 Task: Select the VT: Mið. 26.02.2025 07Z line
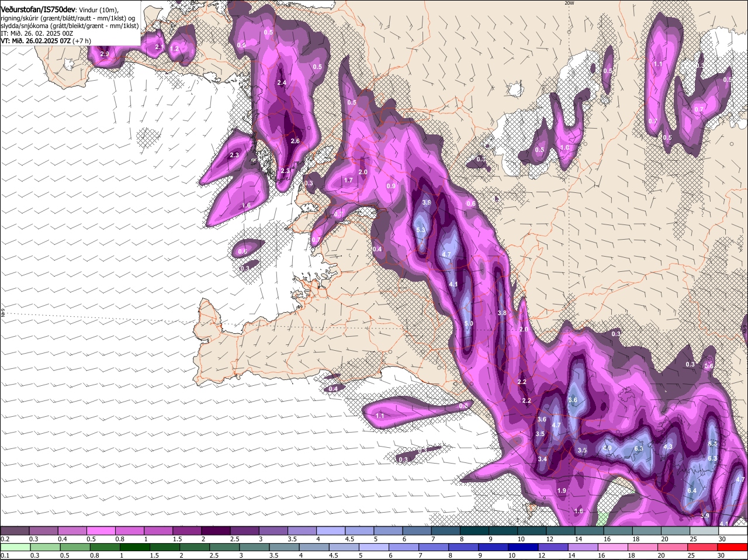coord(46,41)
